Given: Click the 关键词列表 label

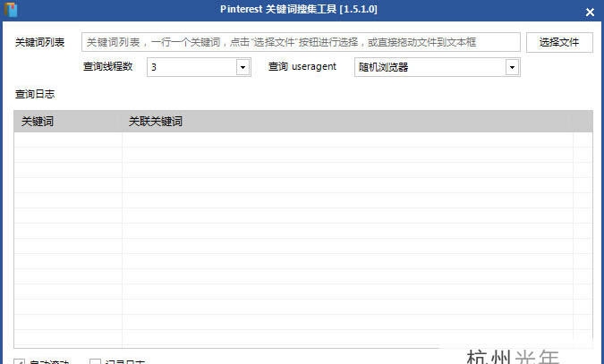Looking at the screenshot, I should pyautogui.click(x=39, y=42).
